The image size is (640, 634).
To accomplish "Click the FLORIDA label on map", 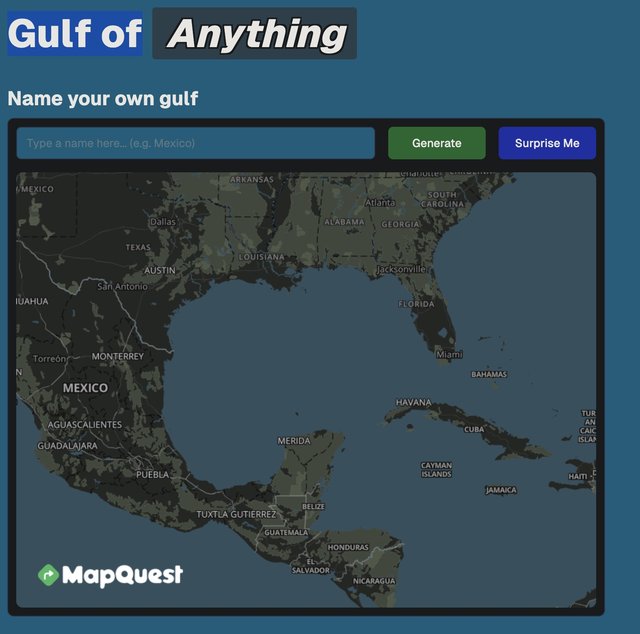I will tap(416, 304).
